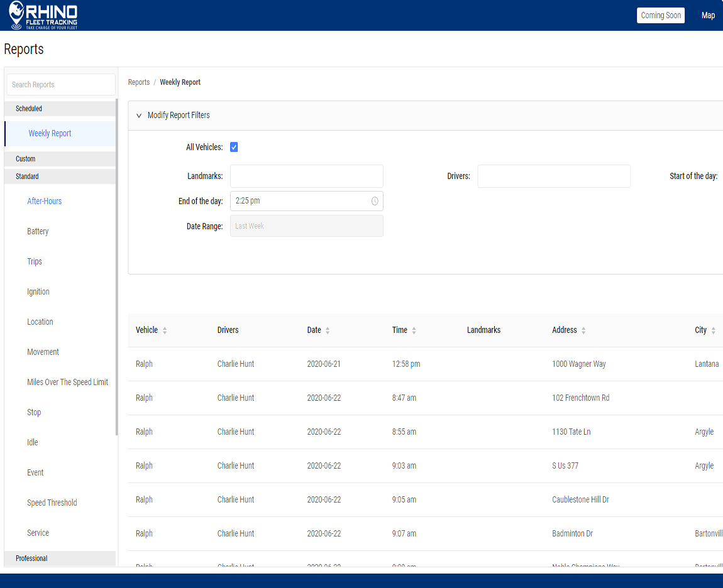Click the Reports breadcrumb link
The width and height of the screenshot is (723, 588).
(139, 82)
